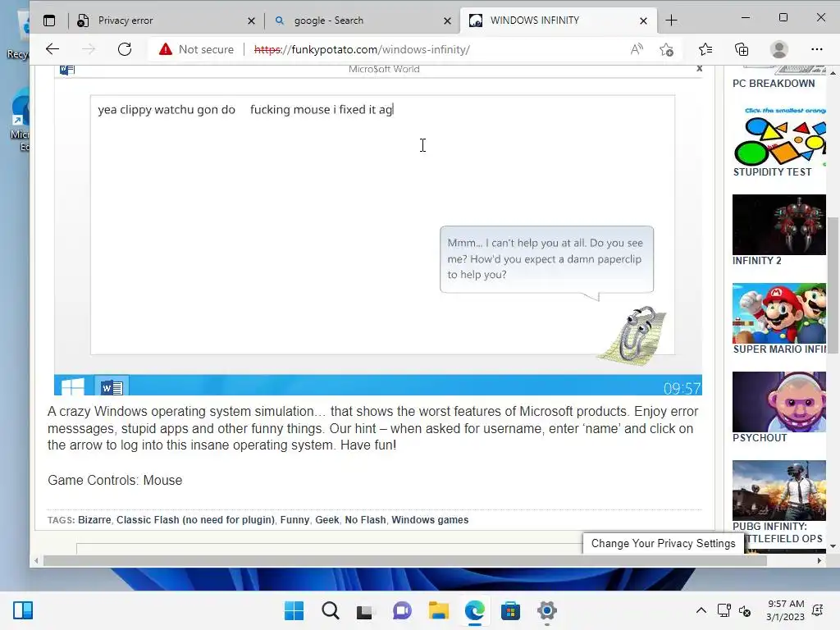Reload the page with the refresh icon
840x630 pixels.
pos(125,49)
